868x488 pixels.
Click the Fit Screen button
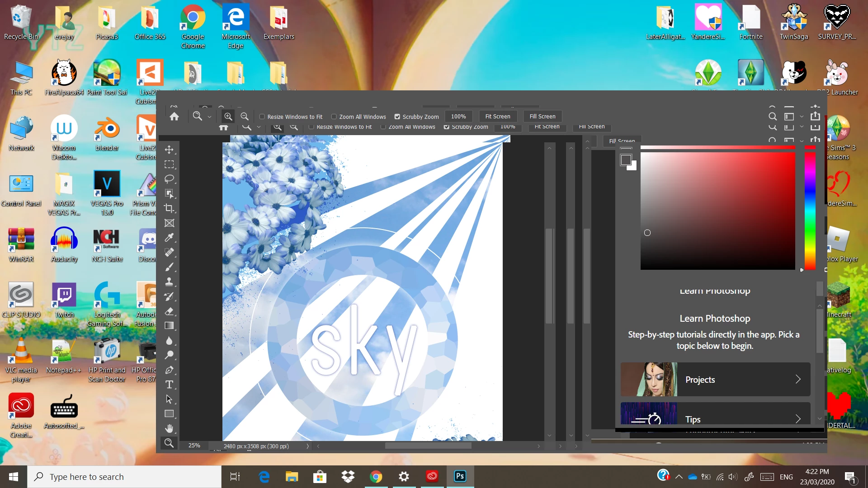(497, 117)
